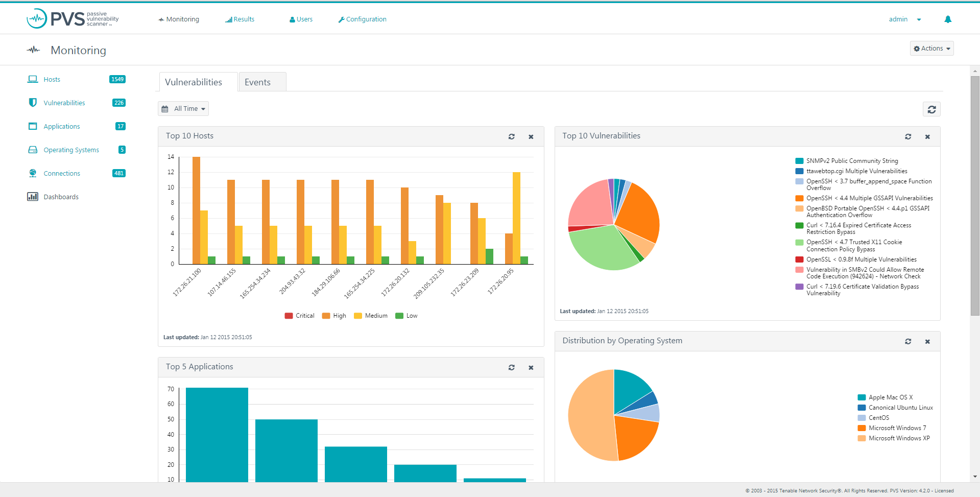The image size is (980, 497).
Task: Click the page vertical scrollbar thumb
Action: coord(975,196)
